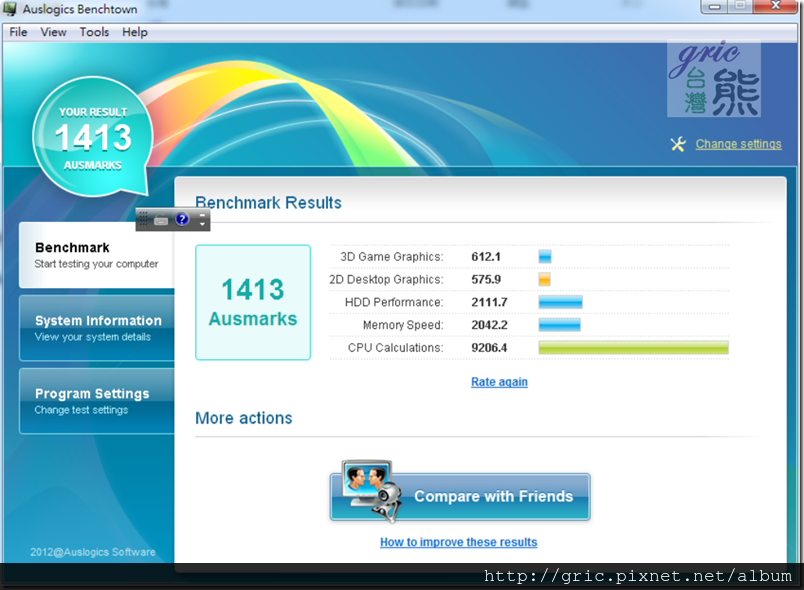
Task: Click the 2012@Auslogics Software footer text
Action: click(93, 552)
